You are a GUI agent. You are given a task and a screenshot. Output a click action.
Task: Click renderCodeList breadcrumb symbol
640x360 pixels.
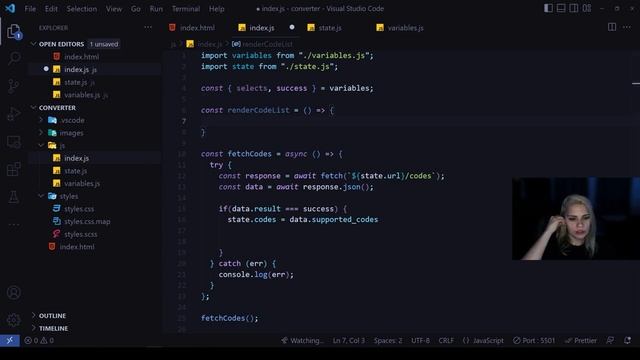(262, 44)
